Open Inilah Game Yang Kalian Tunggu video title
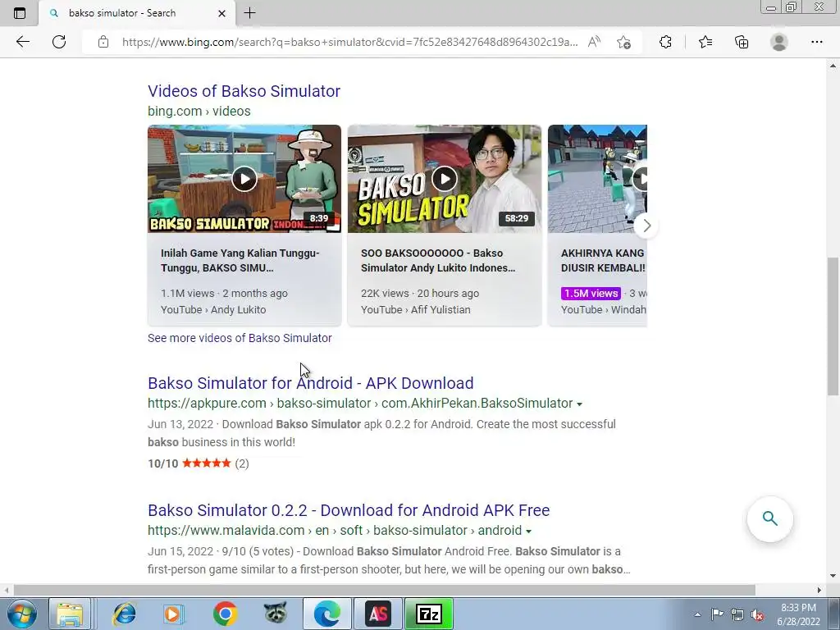This screenshot has height=630, width=840. [x=240, y=260]
